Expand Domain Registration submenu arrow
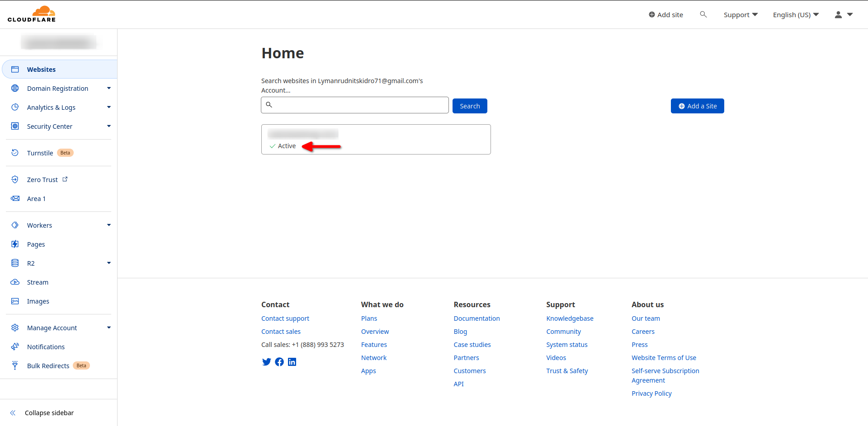 109,88
